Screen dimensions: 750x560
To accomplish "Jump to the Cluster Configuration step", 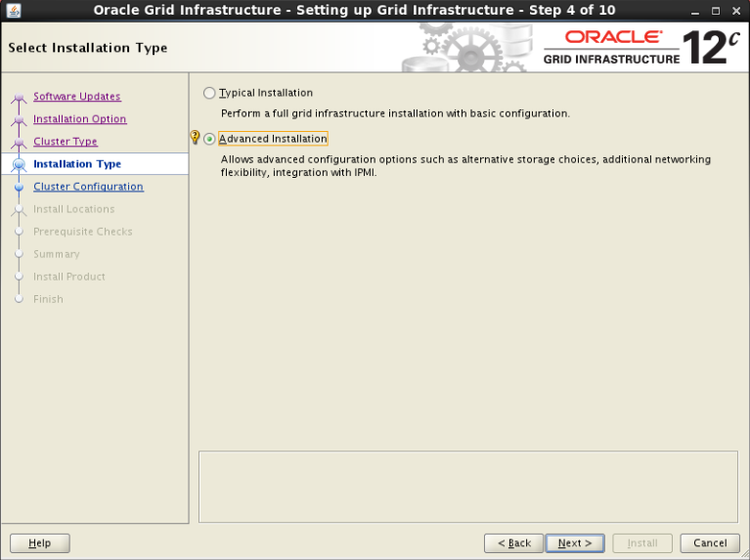I will pos(88,187).
